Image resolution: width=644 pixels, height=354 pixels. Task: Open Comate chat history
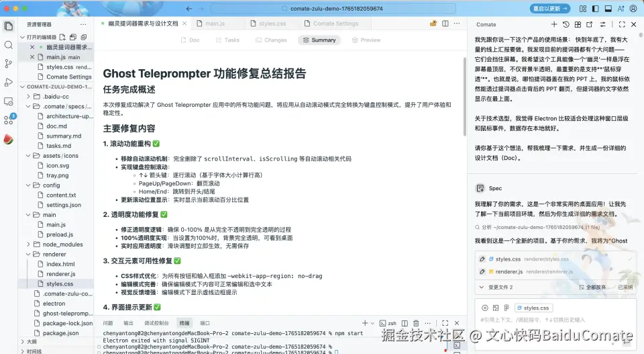tap(566, 24)
